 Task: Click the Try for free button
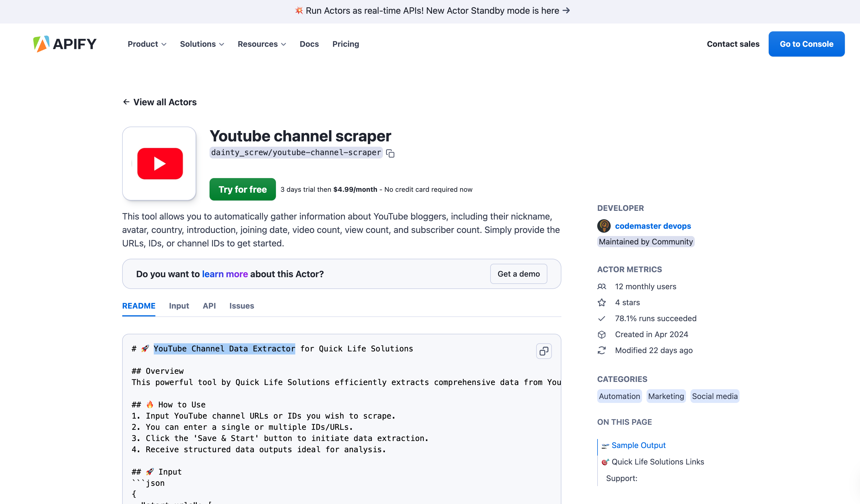coord(242,189)
